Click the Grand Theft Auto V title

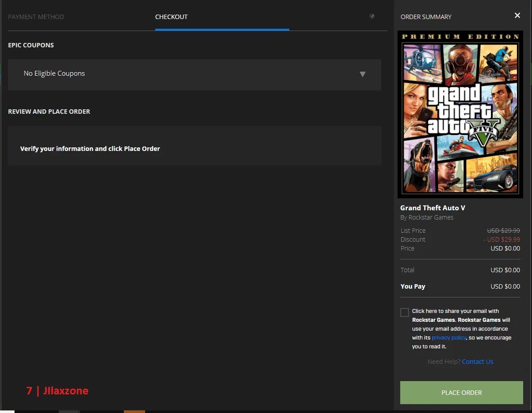click(x=433, y=208)
